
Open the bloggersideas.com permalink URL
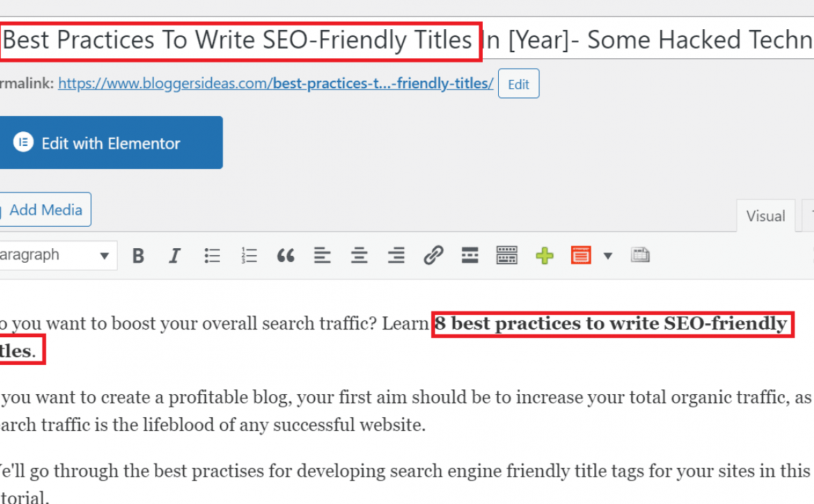click(x=276, y=83)
